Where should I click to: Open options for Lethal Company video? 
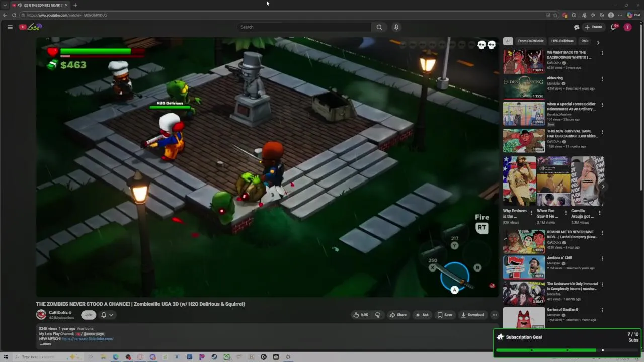click(602, 233)
